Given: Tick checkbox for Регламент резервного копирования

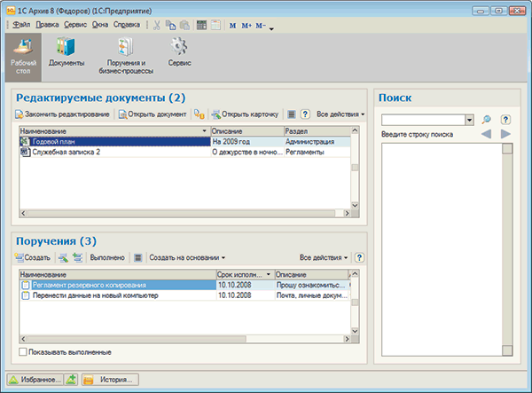Looking at the screenshot, I should 26,286.
